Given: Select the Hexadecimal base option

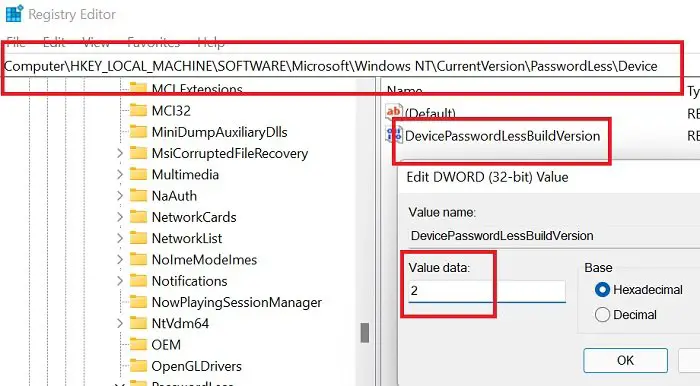Looking at the screenshot, I should coord(602,290).
